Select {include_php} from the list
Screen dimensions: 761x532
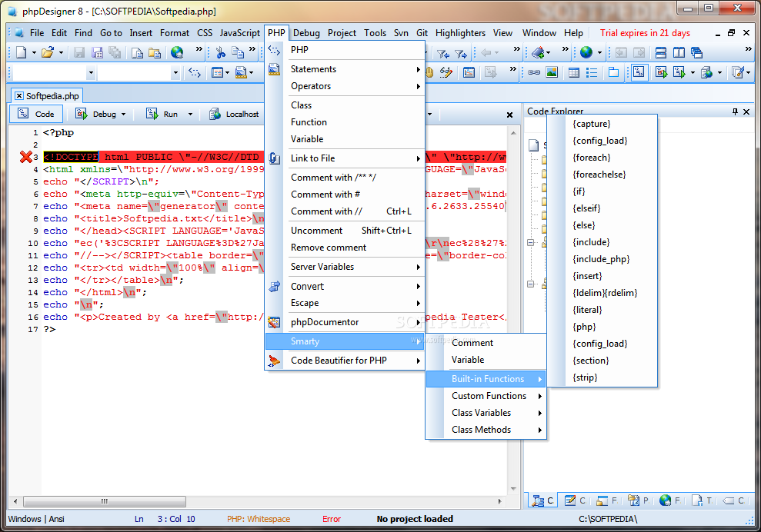coord(601,259)
